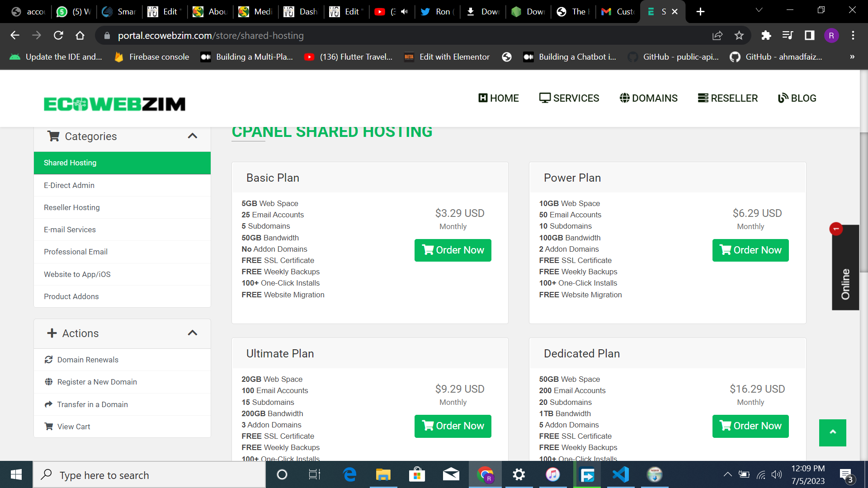This screenshot has width=868, height=488.
Task: Collapse the Actions panel
Action: tap(192, 333)
